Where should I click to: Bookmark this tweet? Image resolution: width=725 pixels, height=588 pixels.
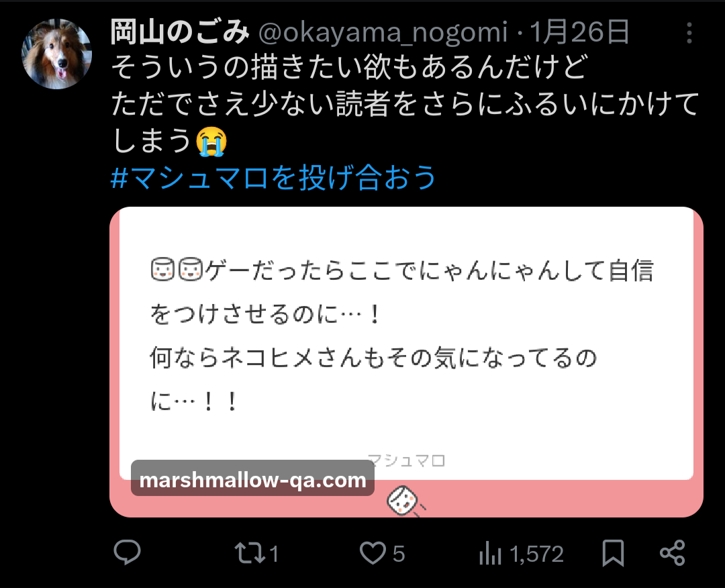tap(613, 553)
